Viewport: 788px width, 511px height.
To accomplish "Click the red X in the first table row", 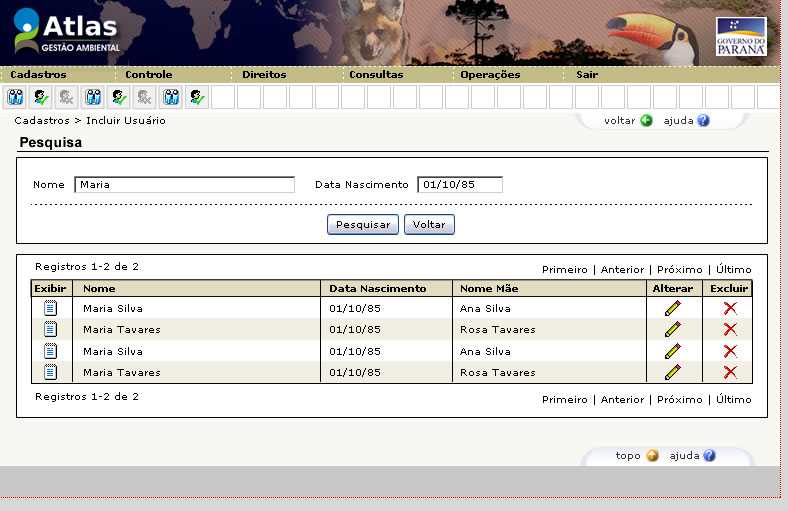I will 730,308.
